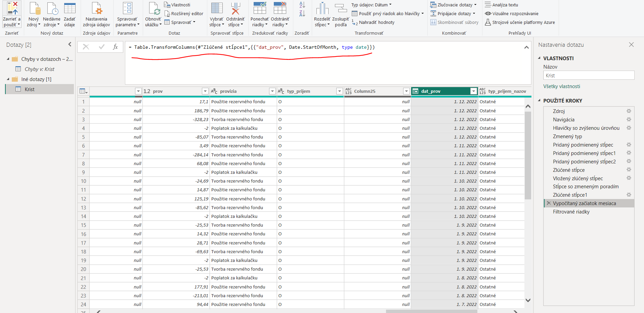
Task: Click Nahradiť hodnoty
Action: tap(373, 22)
